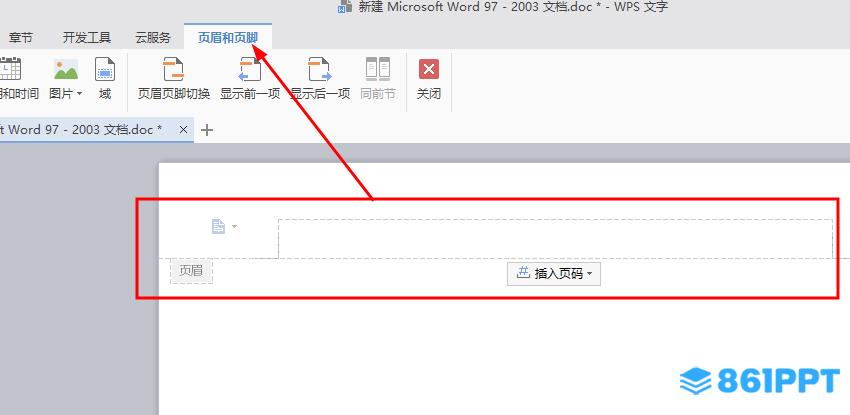Image resolution: width=850 pixels, height=415 pixels.
Task: Switch to the 开发工具 tab
Action: [x=87, y=37]
